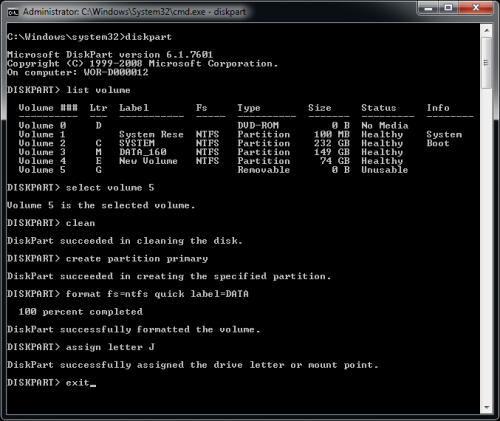
Task: Click the 'format fs=ntfs quick label=DATA' line
Action: point(128,294)
